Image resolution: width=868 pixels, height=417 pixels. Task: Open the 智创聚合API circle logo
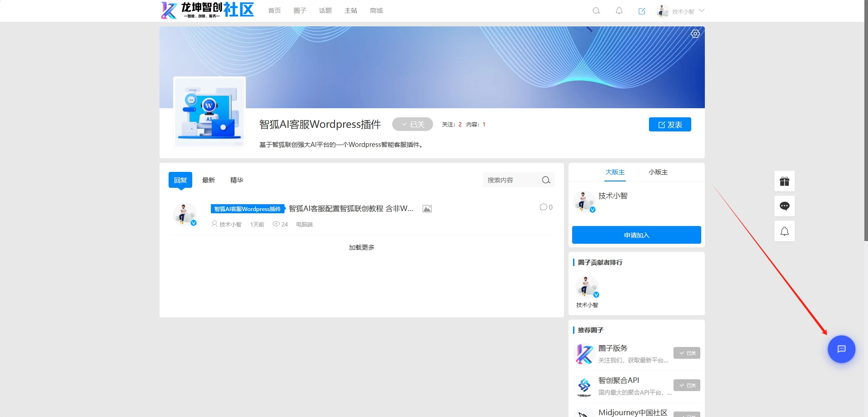pyautogui.click(x=584, y=386)
